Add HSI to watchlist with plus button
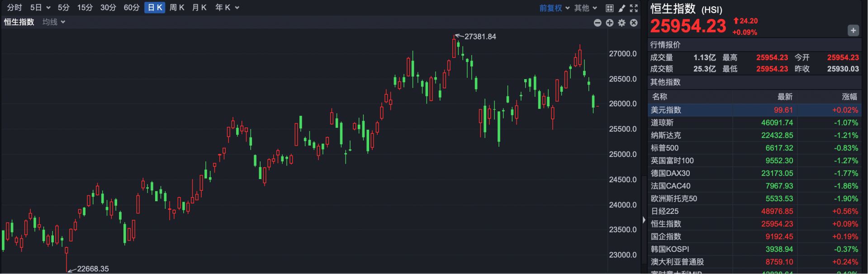 (853, 31)
